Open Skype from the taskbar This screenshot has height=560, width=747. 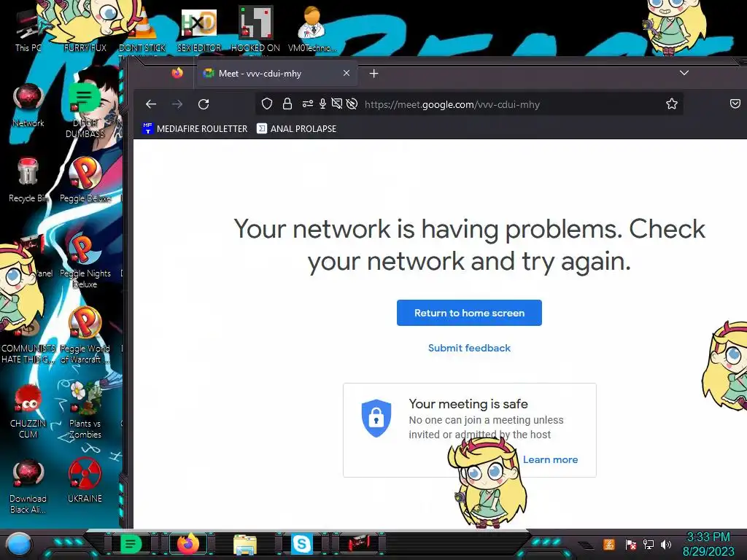point(301,544)
